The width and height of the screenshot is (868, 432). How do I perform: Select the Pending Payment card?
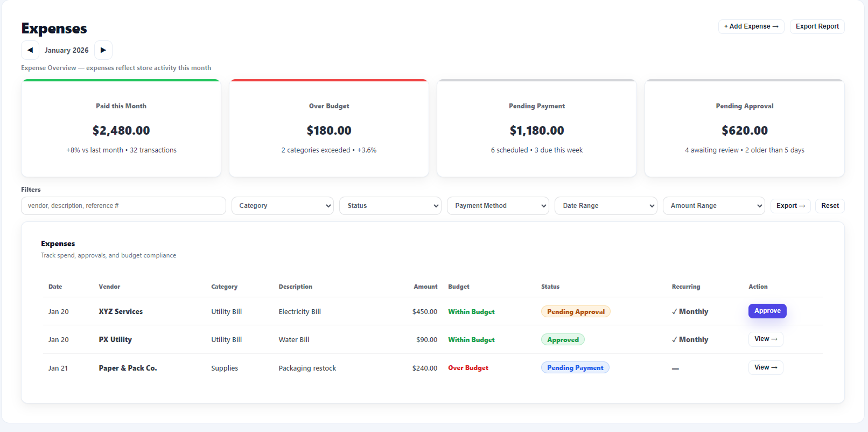[x=537, y=128]
